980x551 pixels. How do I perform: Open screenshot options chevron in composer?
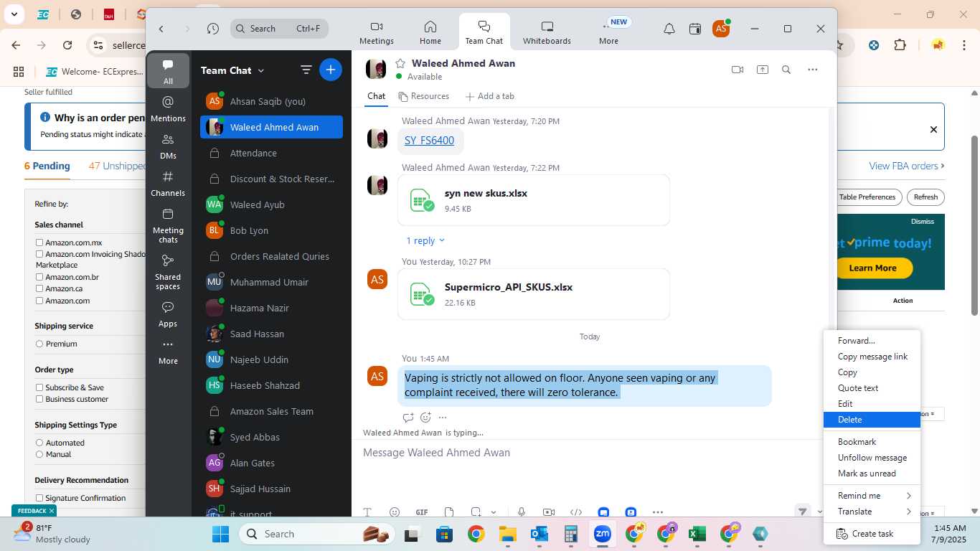494,512
